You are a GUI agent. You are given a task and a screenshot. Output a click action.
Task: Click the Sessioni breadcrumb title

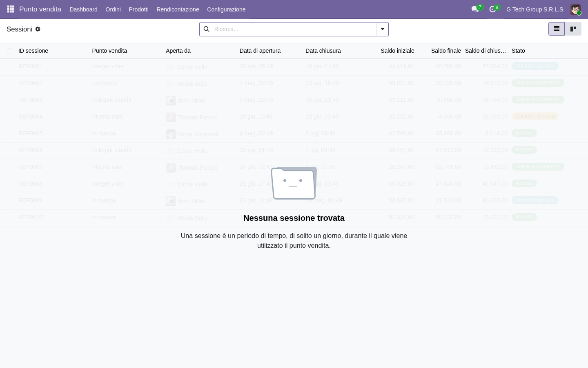pyautogui.click(x=19, y=29)
